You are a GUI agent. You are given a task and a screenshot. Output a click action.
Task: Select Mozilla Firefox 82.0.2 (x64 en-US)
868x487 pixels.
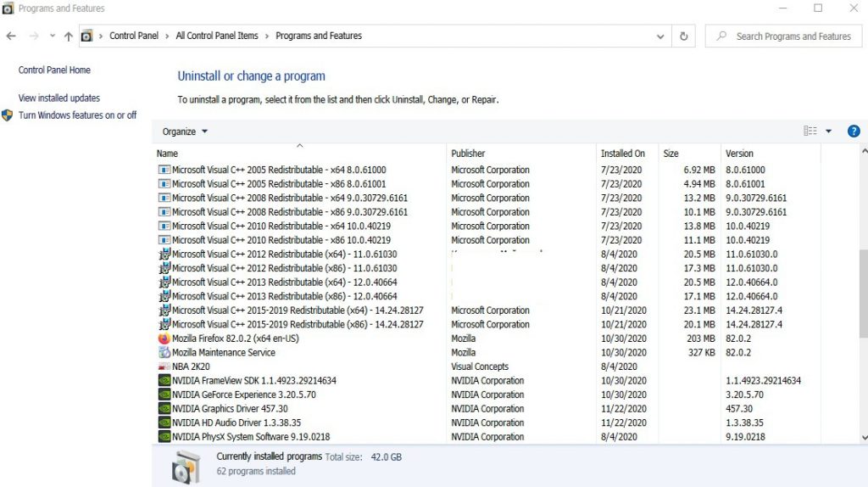click(x=236, y=339)
